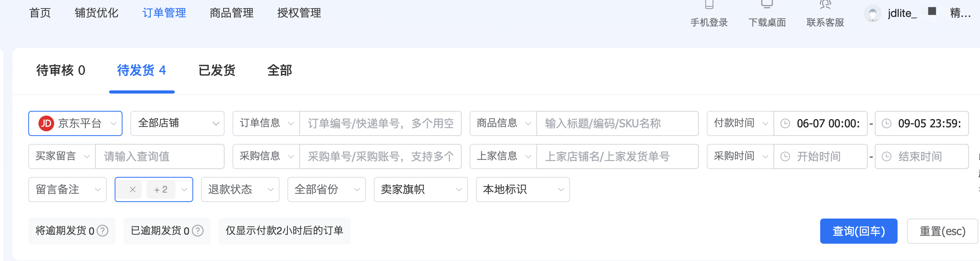Viewport: 980px width, 261px height.
Task: Click the download desktop monitor icon
Action: 767,4
